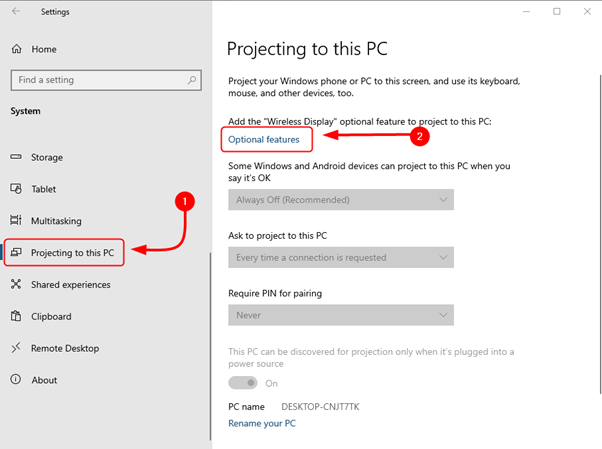This screenshot has width=602, height=449.
Task: Click the Remote Desktop icon
Action: tap(16, 348)
